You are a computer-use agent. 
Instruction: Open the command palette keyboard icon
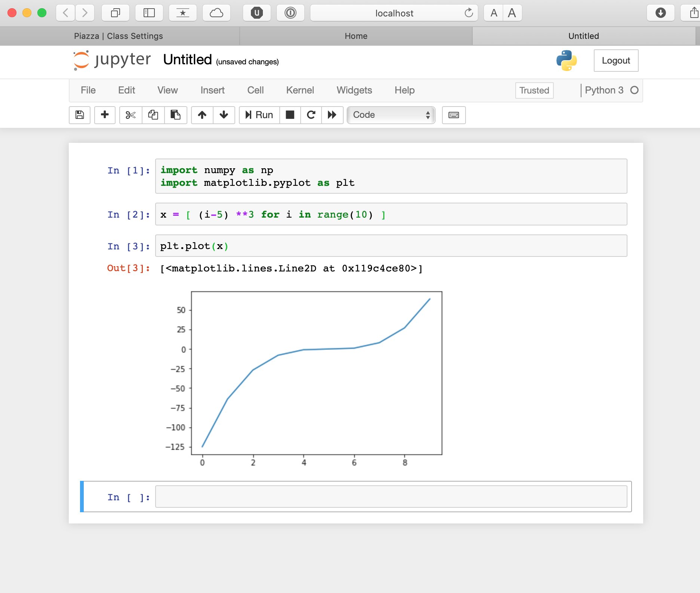coord(454,115)
